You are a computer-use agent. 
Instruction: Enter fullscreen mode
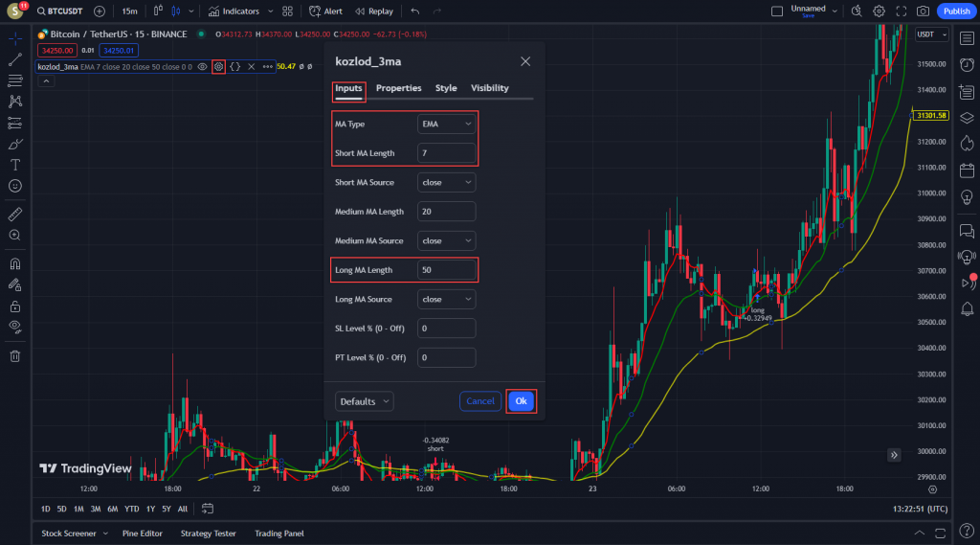902,11
